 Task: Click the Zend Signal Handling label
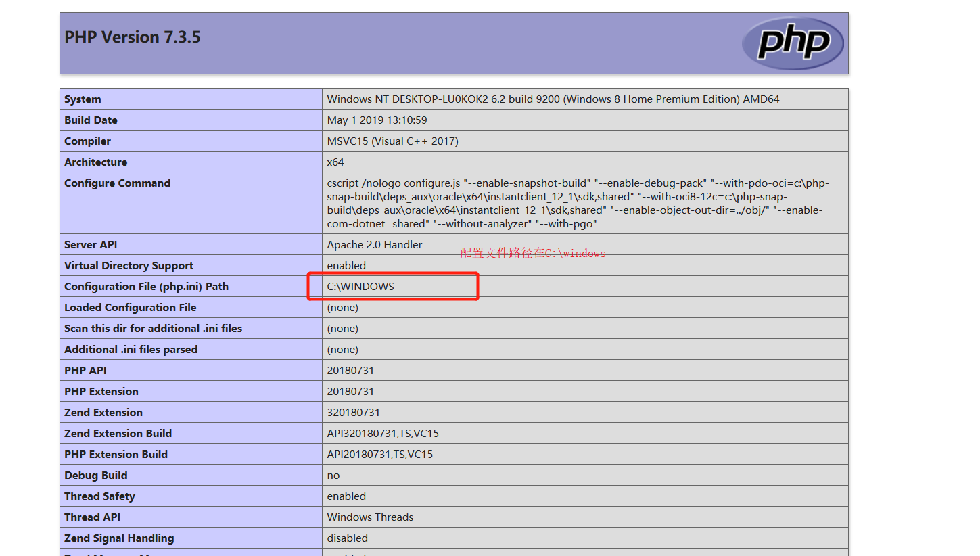(119, 538)
